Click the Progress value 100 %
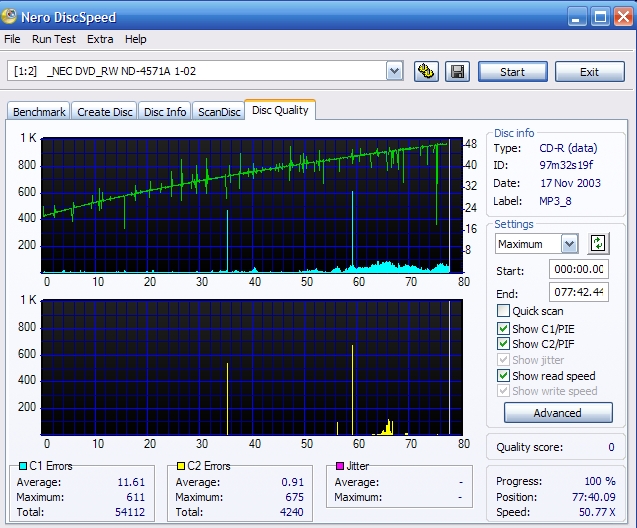Screen dimensions: 637x528 (x=600, y=481)
